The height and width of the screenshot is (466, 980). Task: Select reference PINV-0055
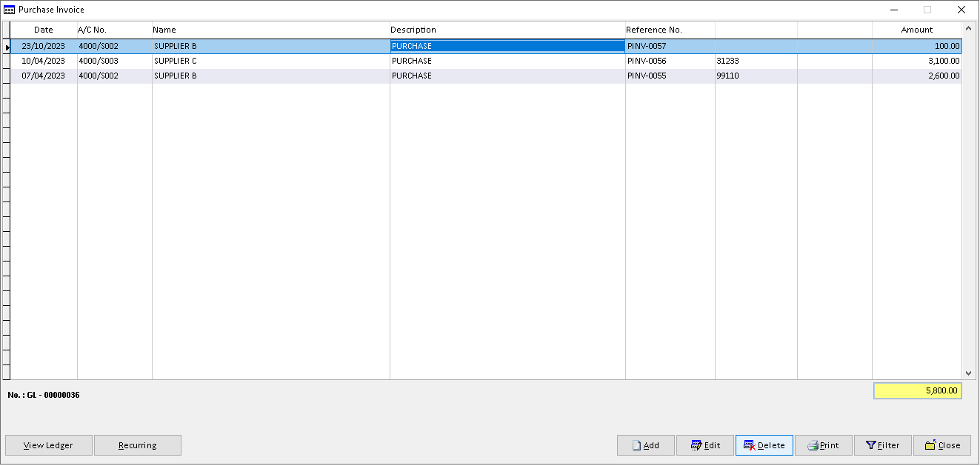pos(670,76)
